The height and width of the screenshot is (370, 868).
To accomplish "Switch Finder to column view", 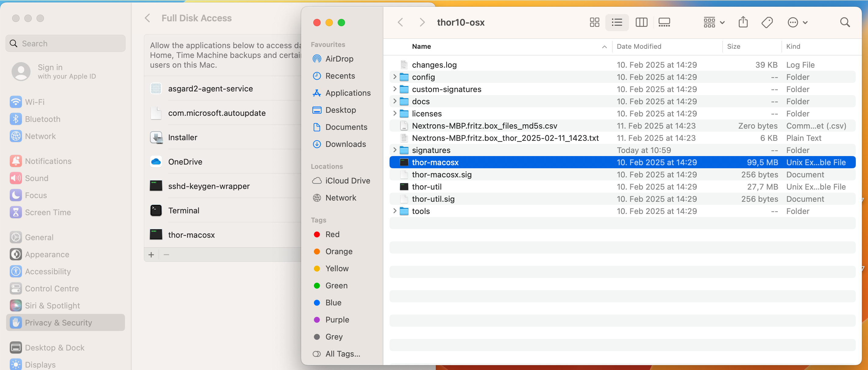I will (641, 23).
